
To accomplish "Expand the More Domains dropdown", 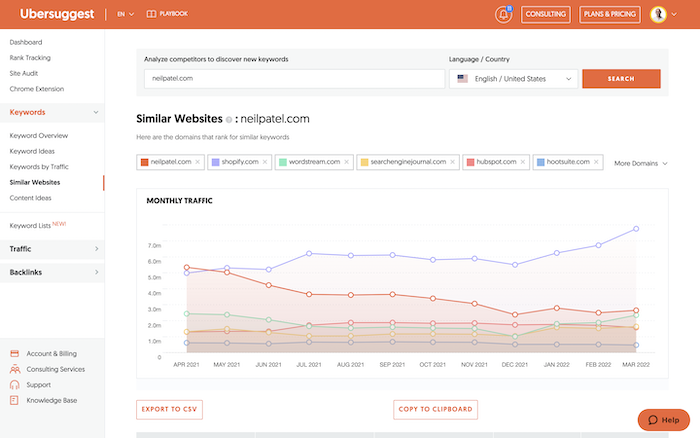I will pyautogui.click(x=641, y=163).
